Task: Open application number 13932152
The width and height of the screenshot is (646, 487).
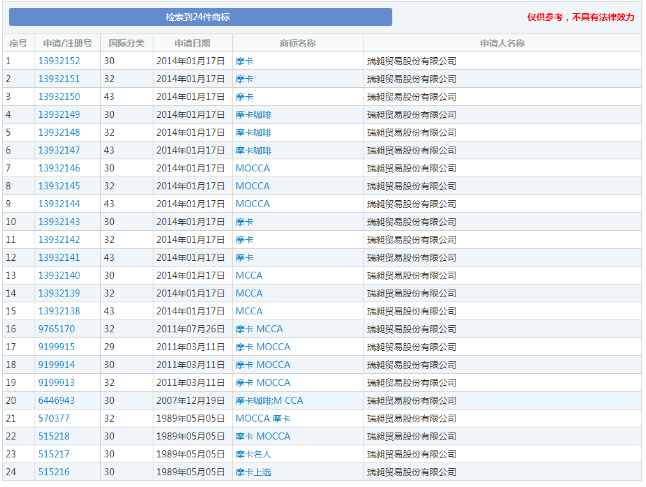Action: (x=59, y=61)
